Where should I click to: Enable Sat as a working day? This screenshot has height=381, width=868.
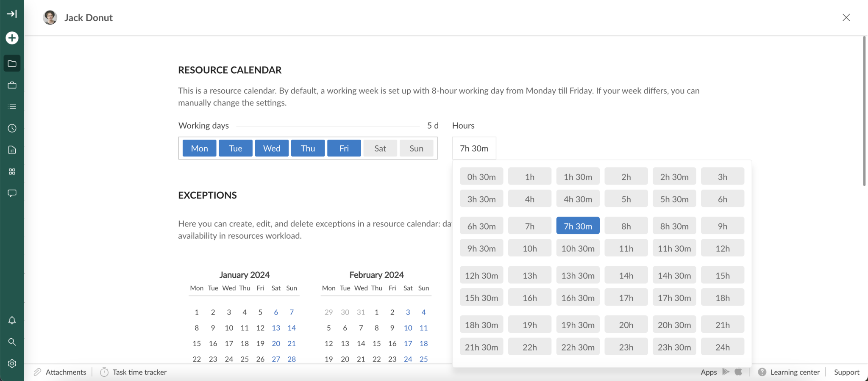(380, 148)
